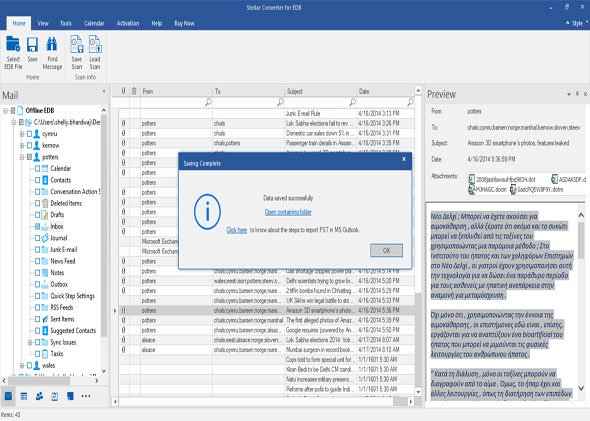
Task: Close the Saving Complete dialog with X
Action: (x=404, y=159)
